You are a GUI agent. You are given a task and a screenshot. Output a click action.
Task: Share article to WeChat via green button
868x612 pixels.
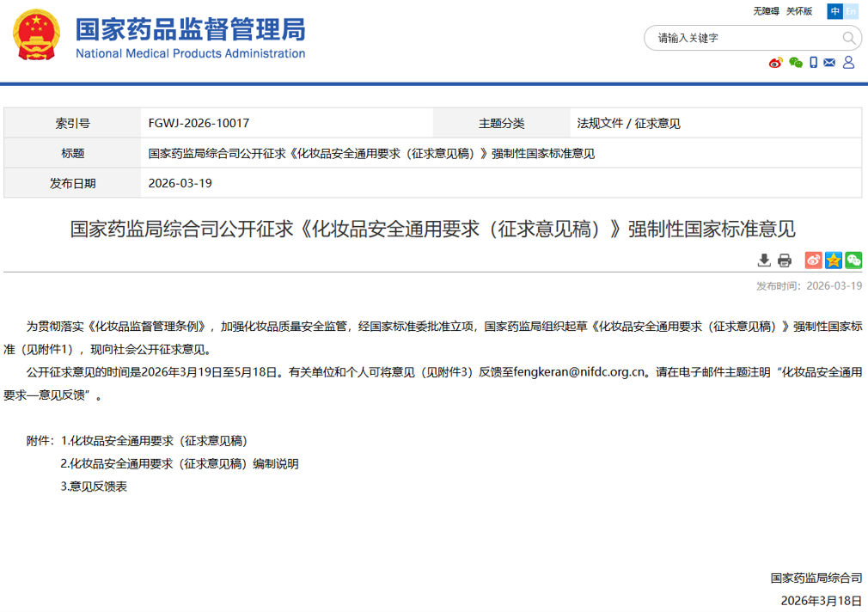click(853, 260)
